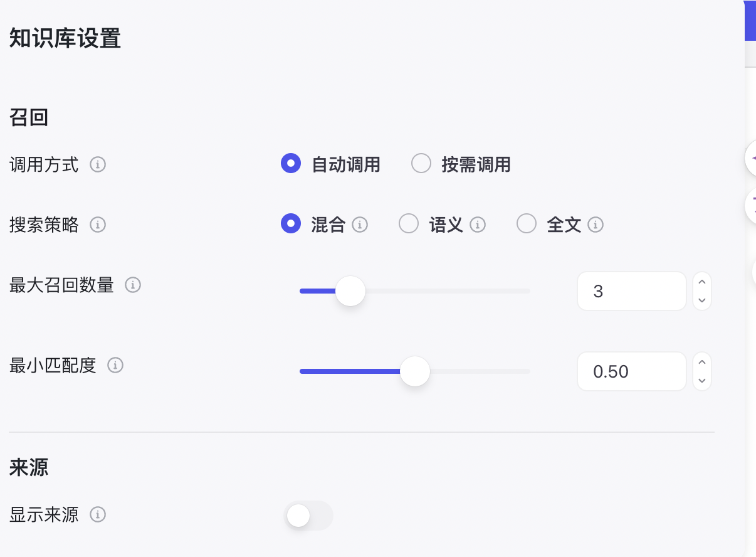The height and width of the screenshot is (557, 756).
Task: Click info icon next to 语义 option
Action: [478, 225]
